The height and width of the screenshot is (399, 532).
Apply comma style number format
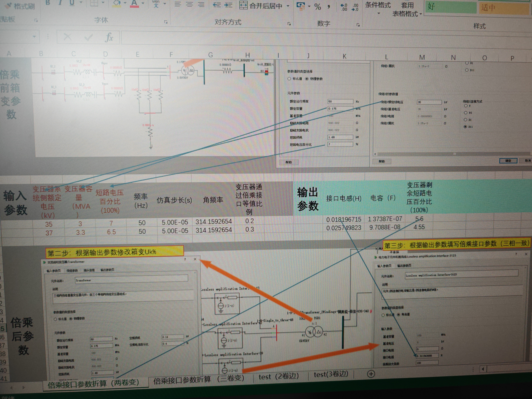click(329, 7)
